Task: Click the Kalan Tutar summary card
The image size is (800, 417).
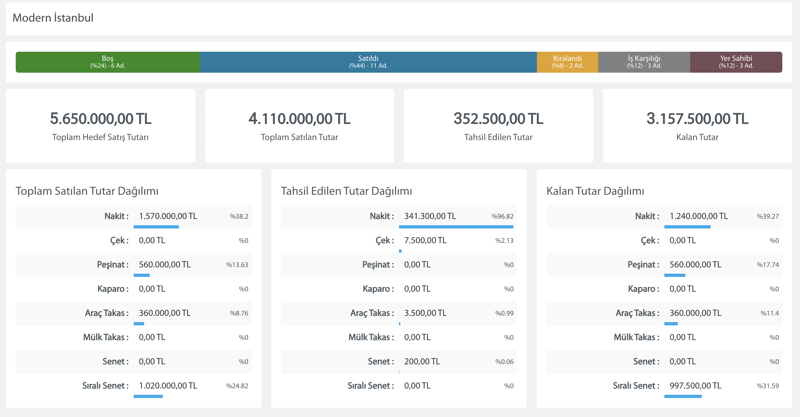Action: point(697,126)
